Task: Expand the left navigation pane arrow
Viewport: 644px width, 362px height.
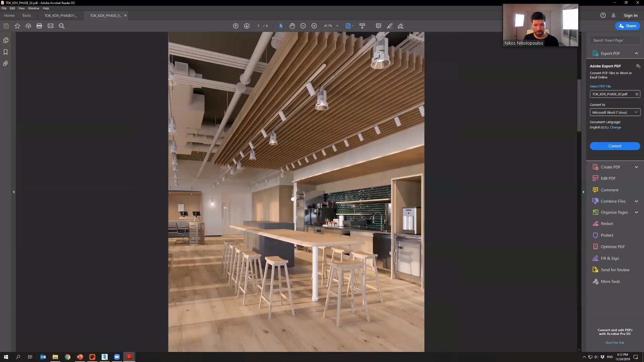Action: tap(14, 192)
